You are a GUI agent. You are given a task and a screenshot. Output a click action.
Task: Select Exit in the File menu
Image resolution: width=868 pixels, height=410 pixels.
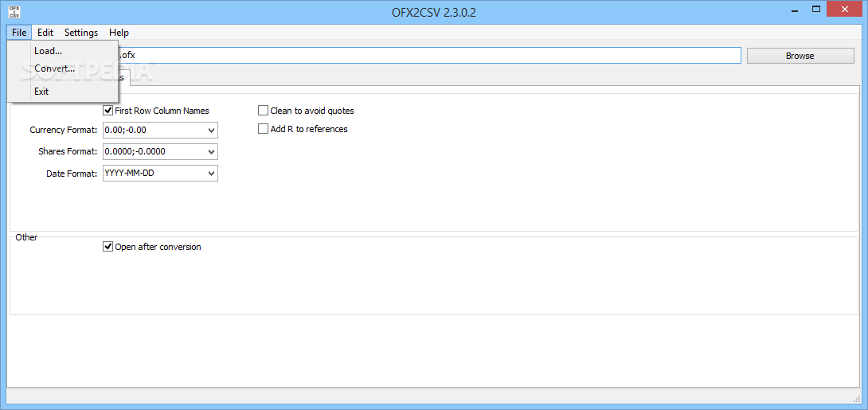click(63, 92)
